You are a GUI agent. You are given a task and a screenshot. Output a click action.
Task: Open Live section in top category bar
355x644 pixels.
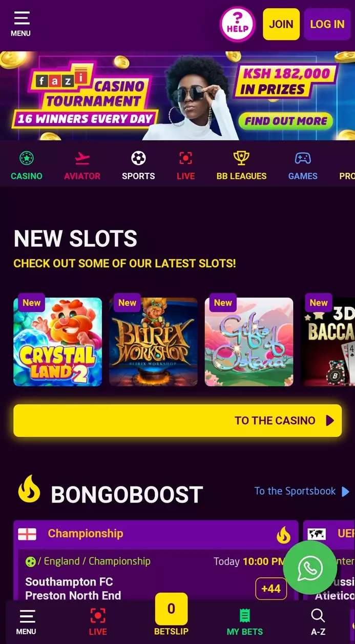tap(185, 166)
